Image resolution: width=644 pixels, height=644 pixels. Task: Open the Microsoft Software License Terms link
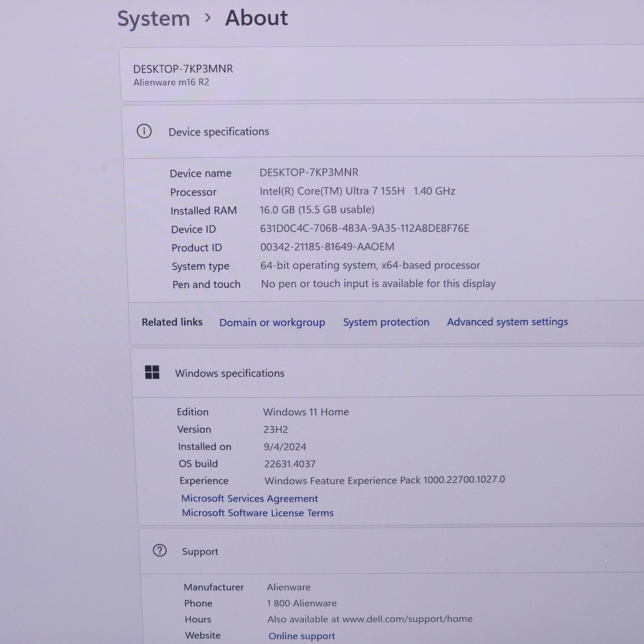[258, 513]
